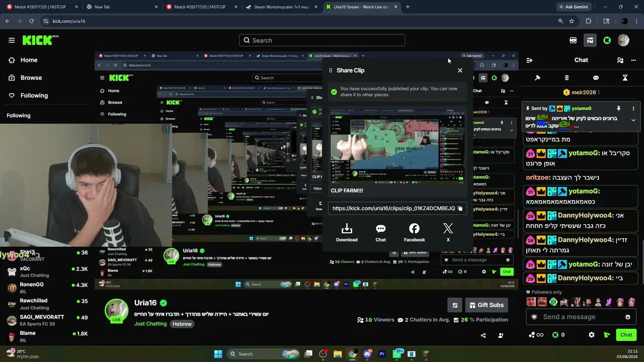Play the CLIP FARM clip thumbnail
Viewport: 644px width, 362px height.
pos(397,146)
